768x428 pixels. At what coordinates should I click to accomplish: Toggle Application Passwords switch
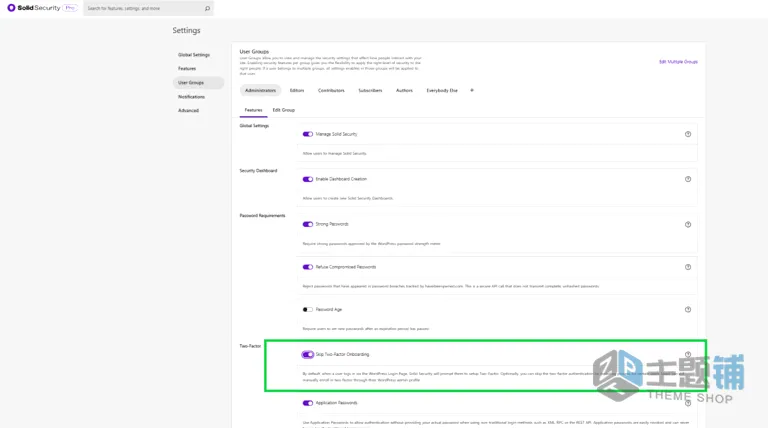308,403
